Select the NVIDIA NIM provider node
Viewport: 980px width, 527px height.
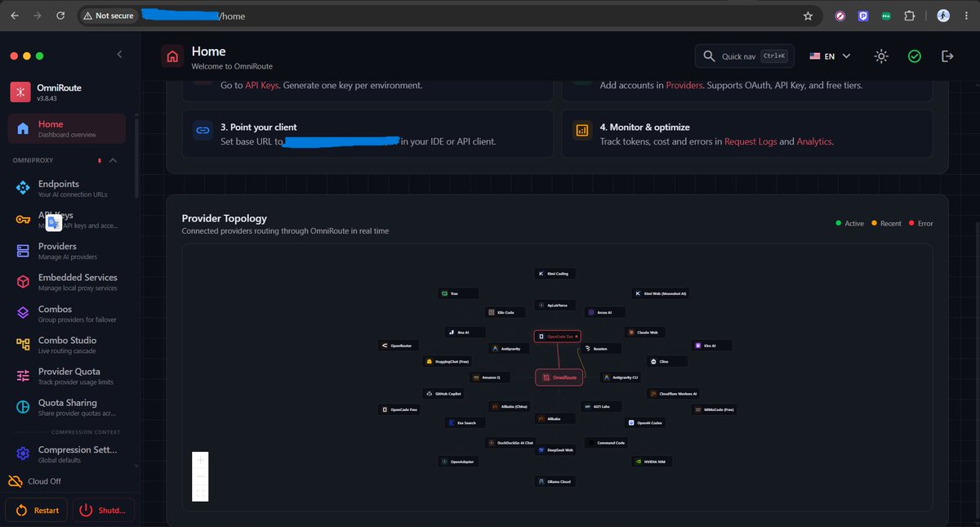[652, 461]
